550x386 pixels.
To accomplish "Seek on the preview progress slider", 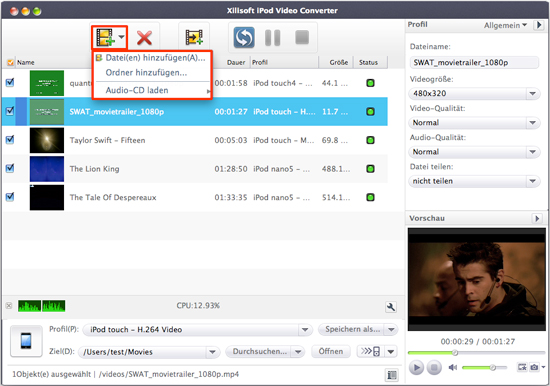I will [476, 353].
